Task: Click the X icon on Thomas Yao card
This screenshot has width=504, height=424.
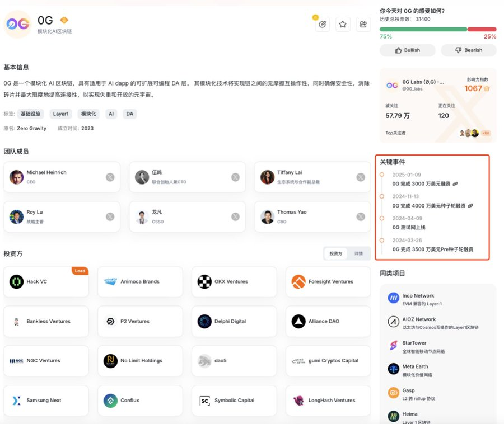Action: (361, 216)
